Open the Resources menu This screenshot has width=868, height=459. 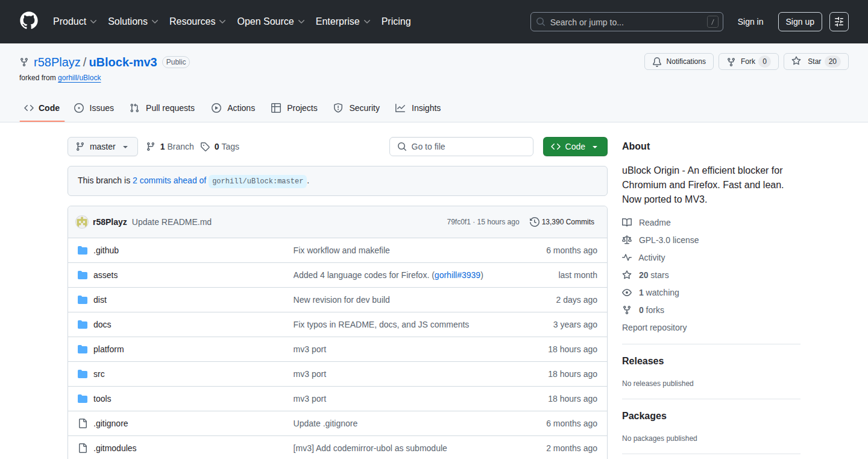(x=198, y=22)
